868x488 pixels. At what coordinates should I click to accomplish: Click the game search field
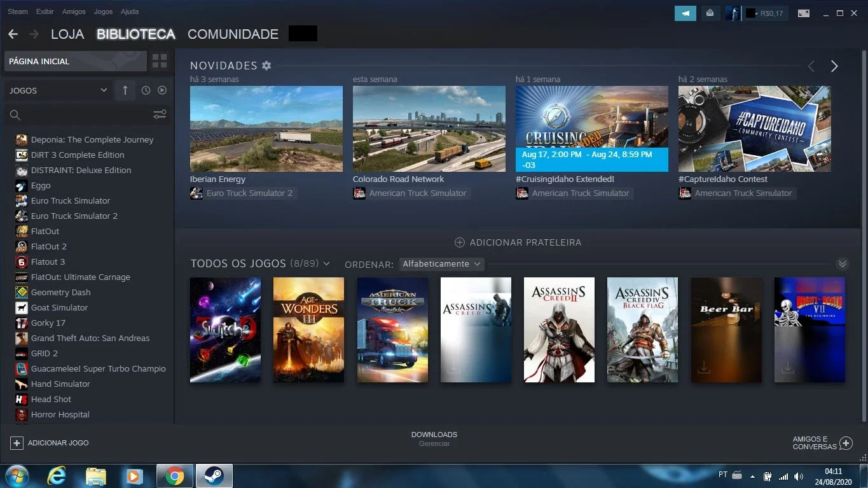point(87,115)
